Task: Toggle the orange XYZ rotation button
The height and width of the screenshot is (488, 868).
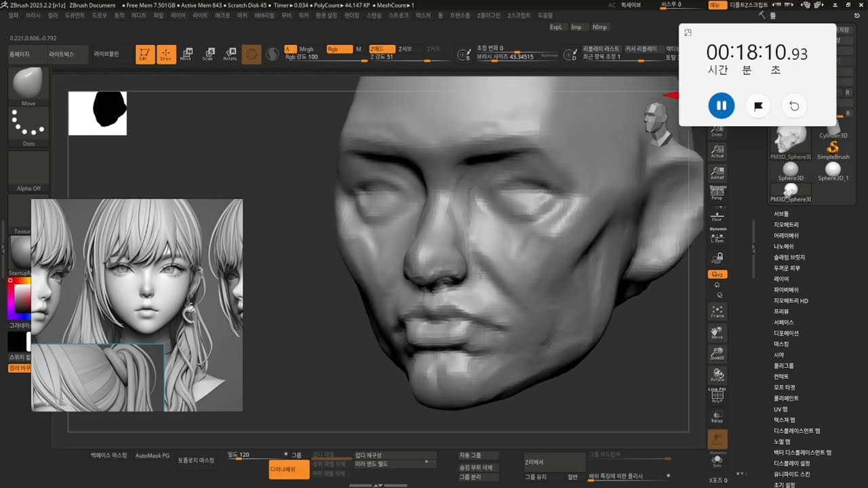Action: (717, 274)
